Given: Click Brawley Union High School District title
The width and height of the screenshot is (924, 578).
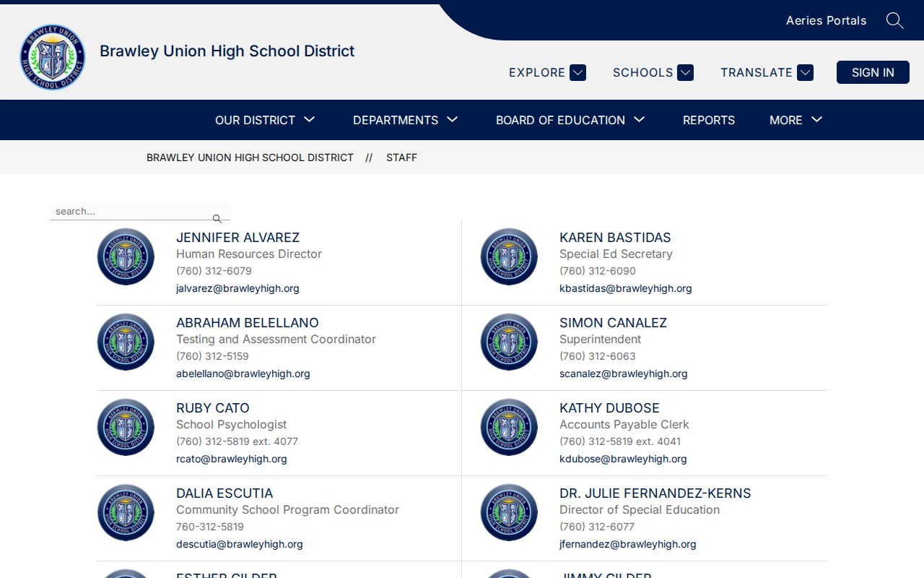Looking at the screenshot, I should (x=227, y=51).
